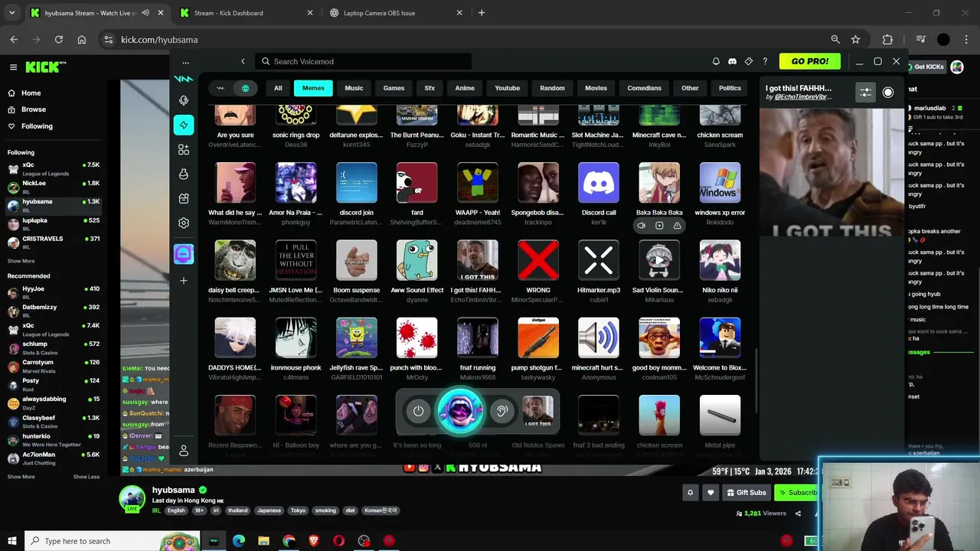The height and width of the screenshot is (551, 980).
Task: Open the Voicelab flask icon in Voicemod sidebar
Action: (x=184, y=174)
